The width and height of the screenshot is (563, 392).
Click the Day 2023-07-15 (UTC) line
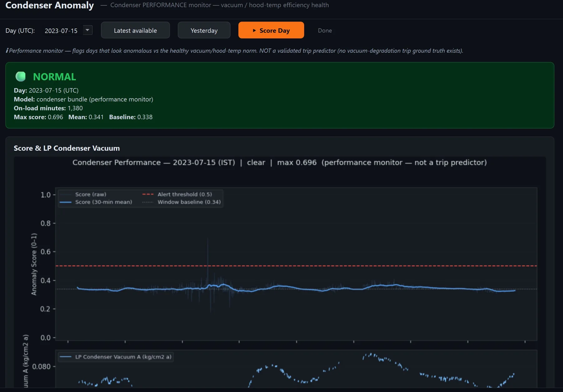click(46, 90)
